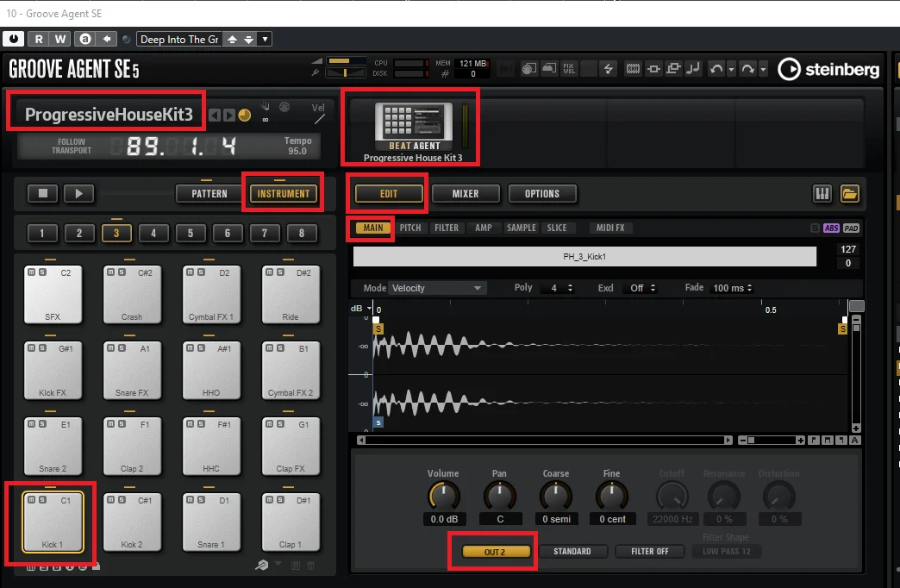Switch to the Pattern pads view

pos(209,193)
